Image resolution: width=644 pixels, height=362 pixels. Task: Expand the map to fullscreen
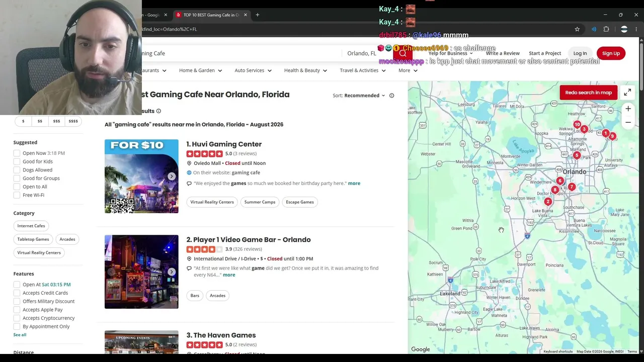click(x=627, y=93)
